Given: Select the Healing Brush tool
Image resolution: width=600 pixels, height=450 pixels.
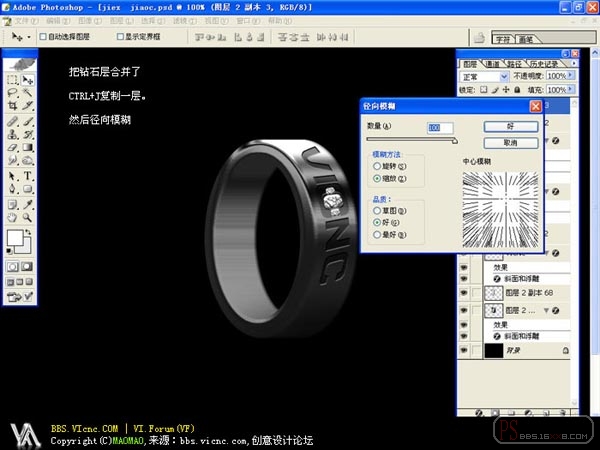Looking at the screenshot, I should tap(13, 122).
